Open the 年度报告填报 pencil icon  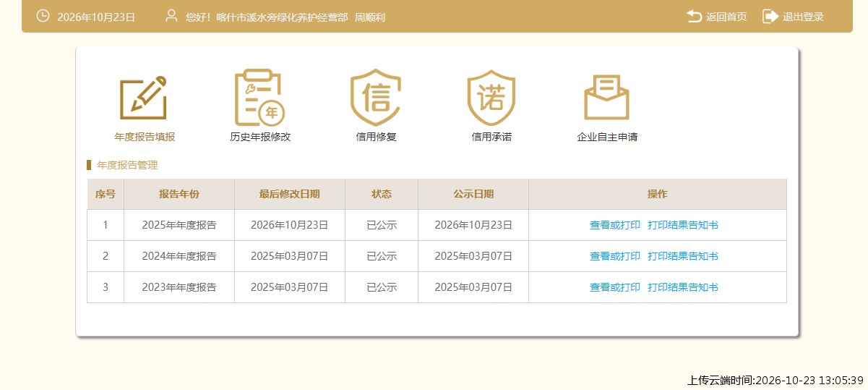[x=144, y=97]
